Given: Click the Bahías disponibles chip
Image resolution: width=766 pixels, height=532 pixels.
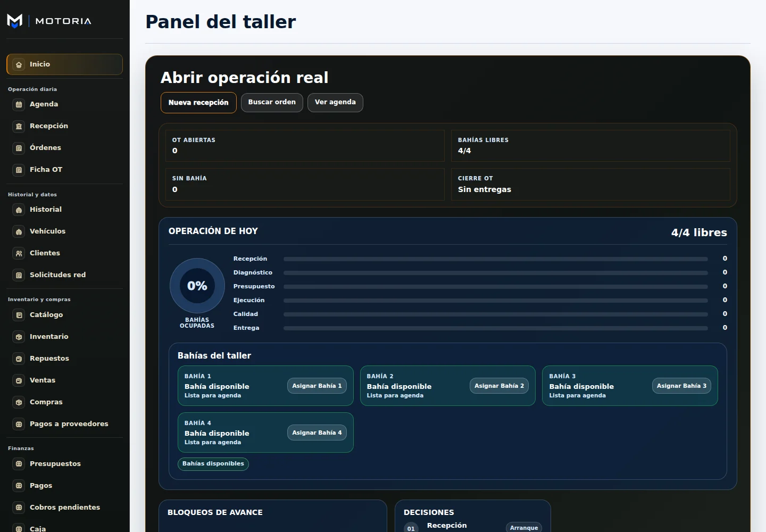Looking at the screenshot, I should tap(213, 464).
